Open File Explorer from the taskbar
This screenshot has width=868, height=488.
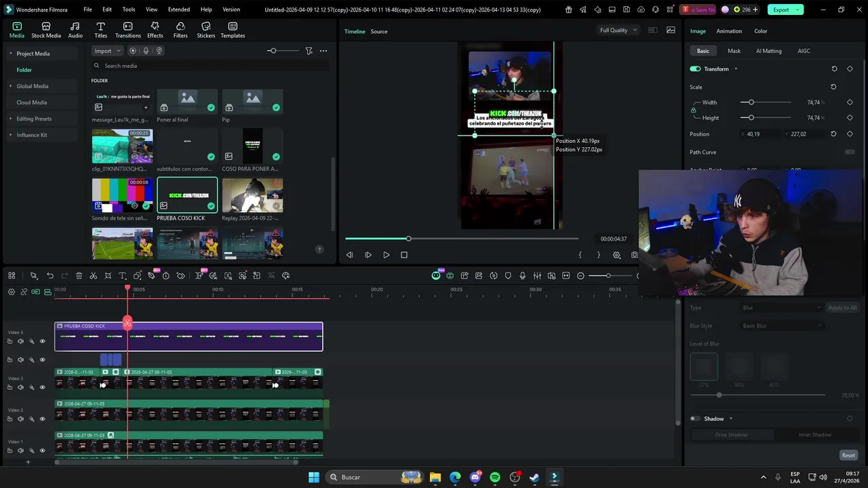coord(435,477)
